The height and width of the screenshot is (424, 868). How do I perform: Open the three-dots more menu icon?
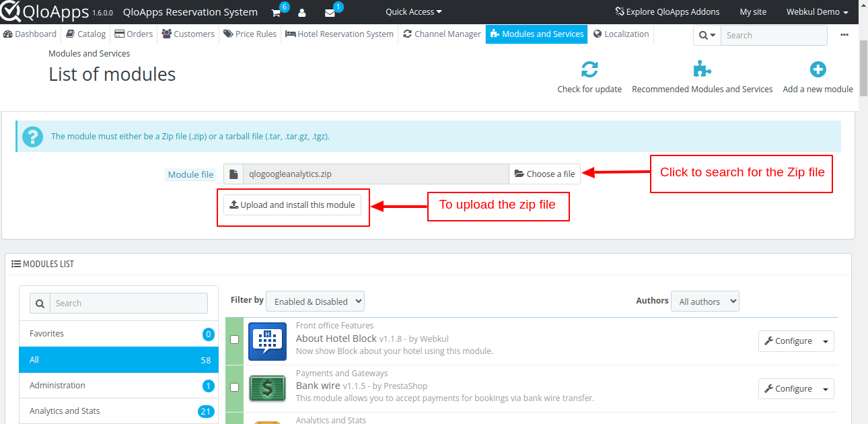click(x=844, y=35)
